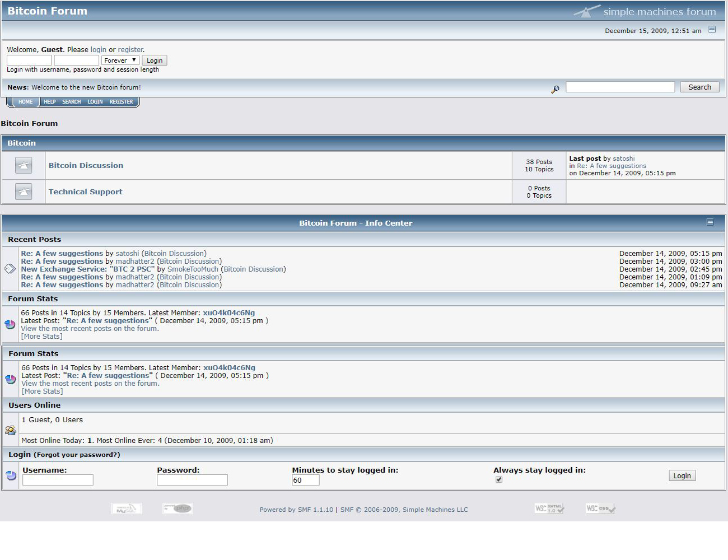
Task: Click the "1 Guest, 0 Users" text
Action: click(52, 419)
